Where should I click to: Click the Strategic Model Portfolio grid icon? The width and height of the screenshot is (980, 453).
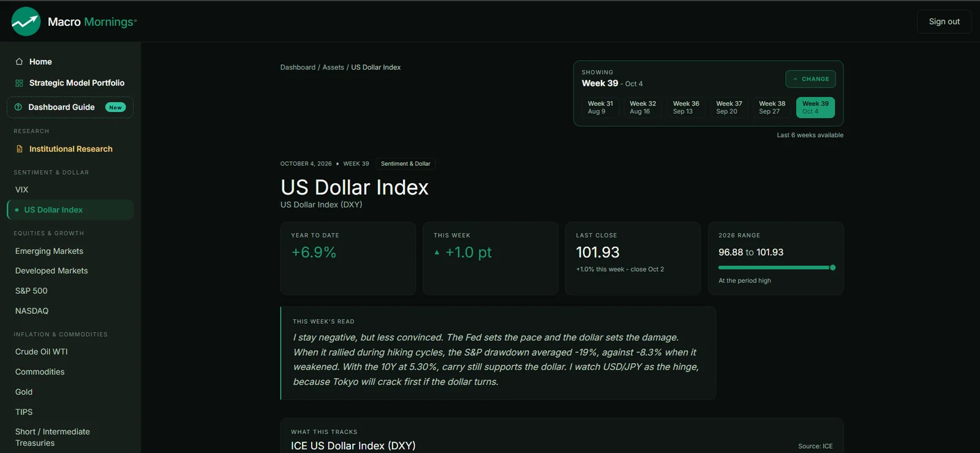pos(19,83)
